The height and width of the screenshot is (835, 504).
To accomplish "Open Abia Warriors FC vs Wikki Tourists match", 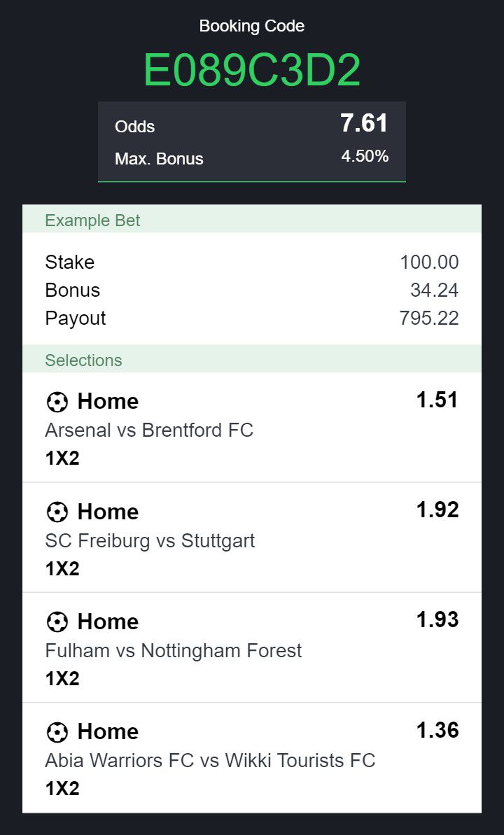I will click(210, 760).
